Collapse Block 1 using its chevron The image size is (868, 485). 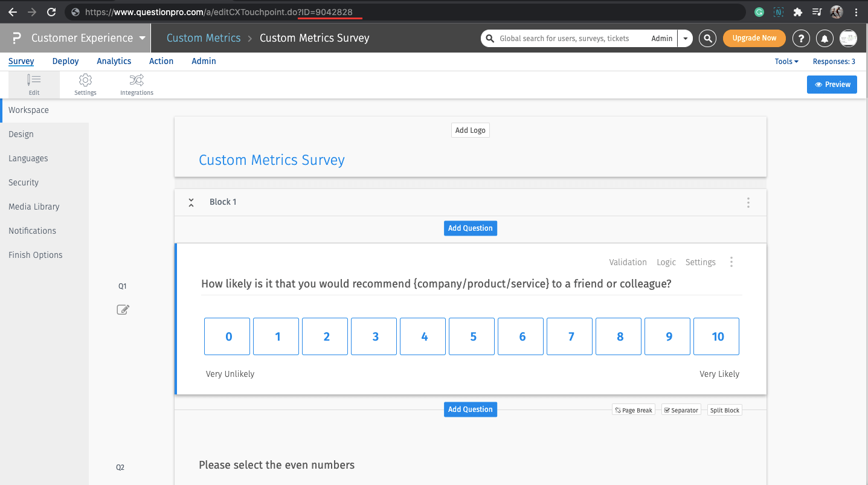pos(191,202)
